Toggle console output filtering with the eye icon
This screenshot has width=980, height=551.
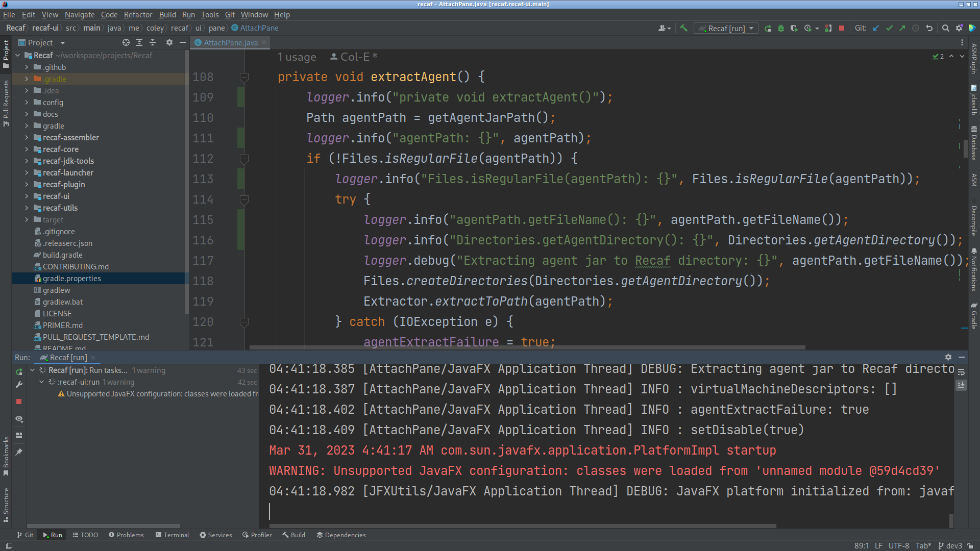tap(19, 419)
